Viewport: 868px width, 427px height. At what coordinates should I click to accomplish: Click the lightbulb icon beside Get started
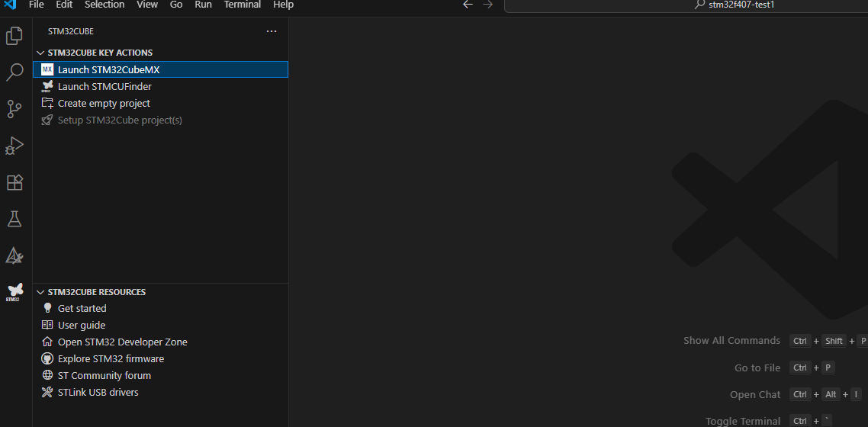47,308
